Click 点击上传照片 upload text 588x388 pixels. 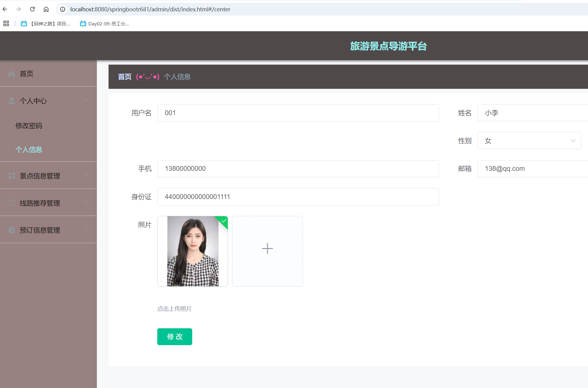click(x=174, y=309)
